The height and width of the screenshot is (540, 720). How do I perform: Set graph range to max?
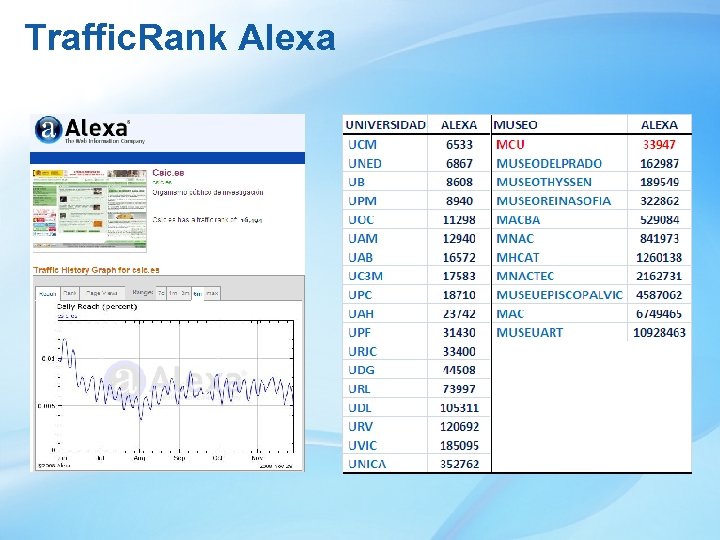212,293
